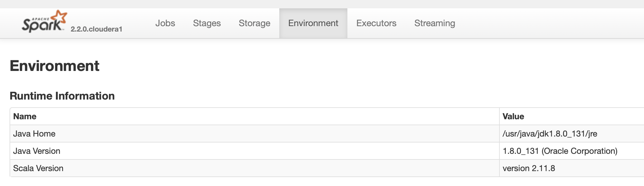
Task: Select the Environment tab
Action: pyautogui.click(x=313, y=23)
